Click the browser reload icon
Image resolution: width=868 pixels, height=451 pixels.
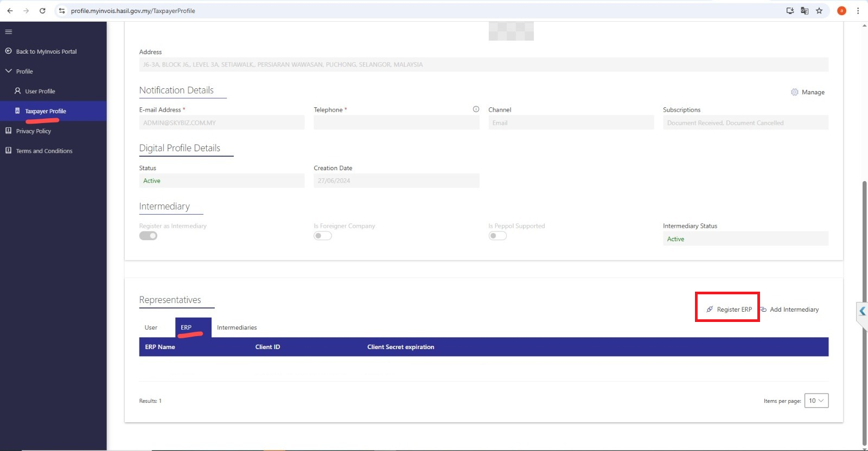[x=42, y=11]
